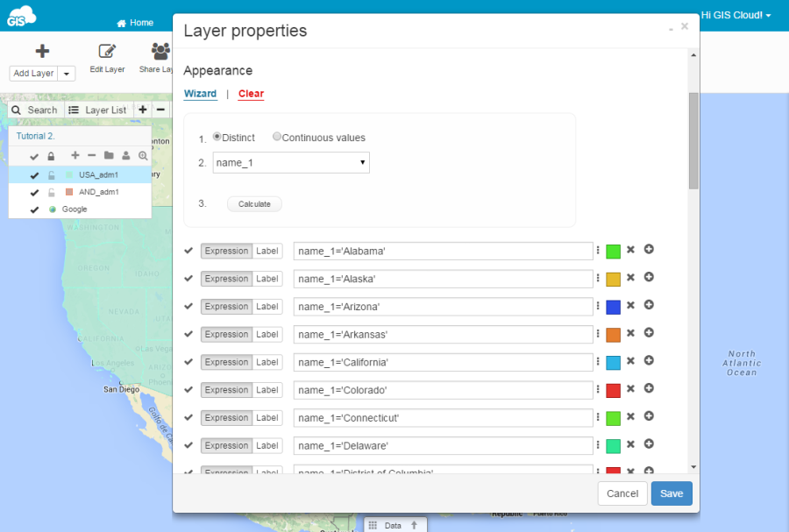Viewport: 789px width, 532px height.
Task: Click add plus icon in layer toolbar
Action: click(75, 155)
